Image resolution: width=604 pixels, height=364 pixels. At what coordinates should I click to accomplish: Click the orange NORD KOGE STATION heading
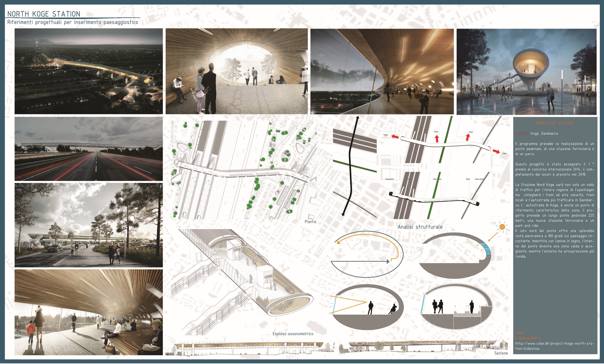[x=555, y=123]
